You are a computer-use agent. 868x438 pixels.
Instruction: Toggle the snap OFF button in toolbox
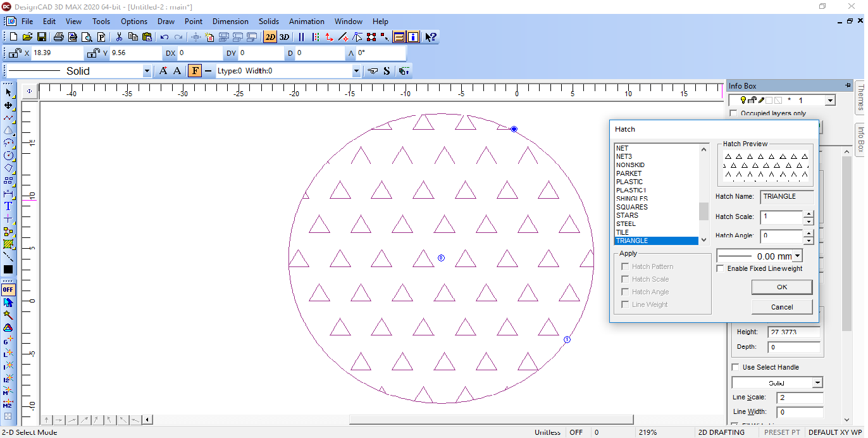[x=8, y=290]
